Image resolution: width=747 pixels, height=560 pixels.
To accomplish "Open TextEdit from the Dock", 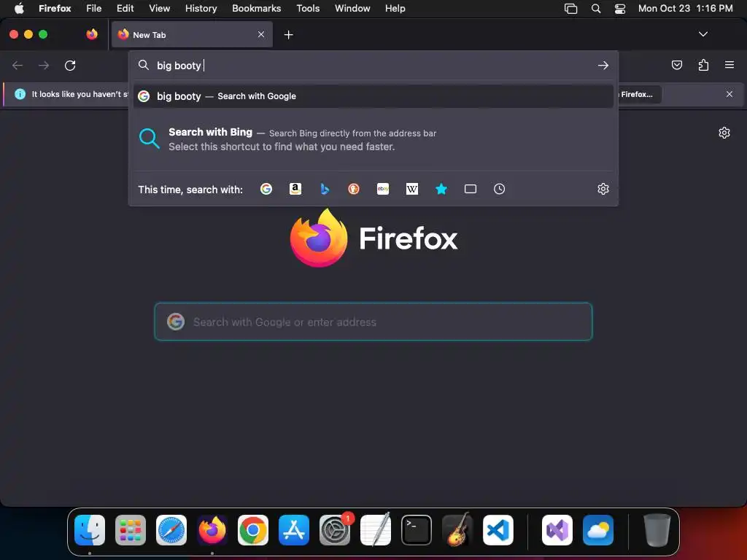I will (376, 530).
